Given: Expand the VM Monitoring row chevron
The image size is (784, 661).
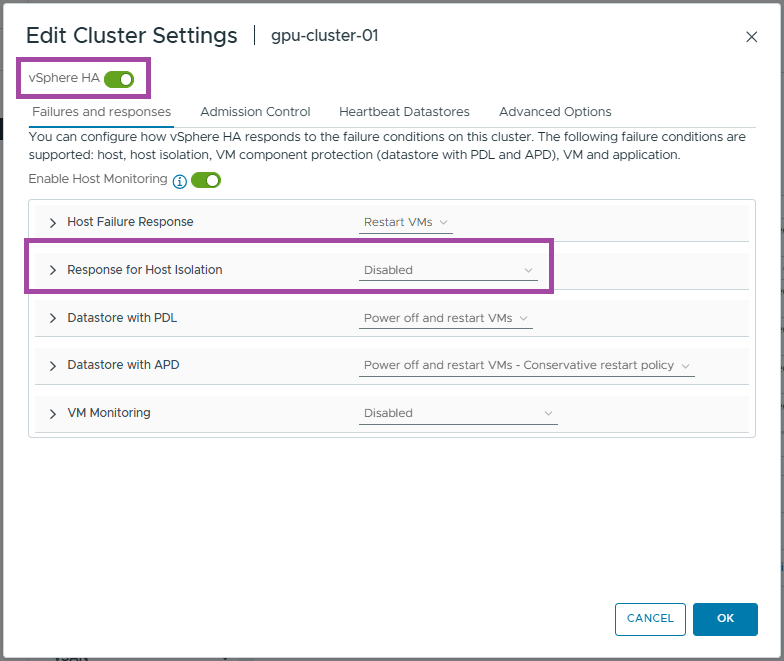Looking at the screenshot, I should [53, 413].
